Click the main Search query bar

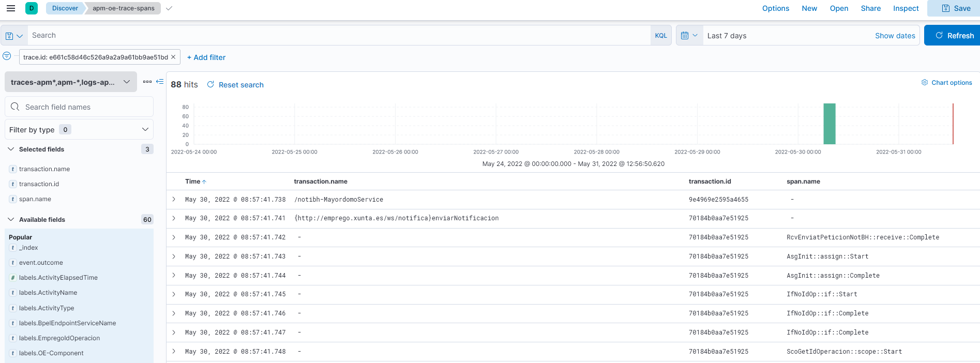click(x=339, y=36)
